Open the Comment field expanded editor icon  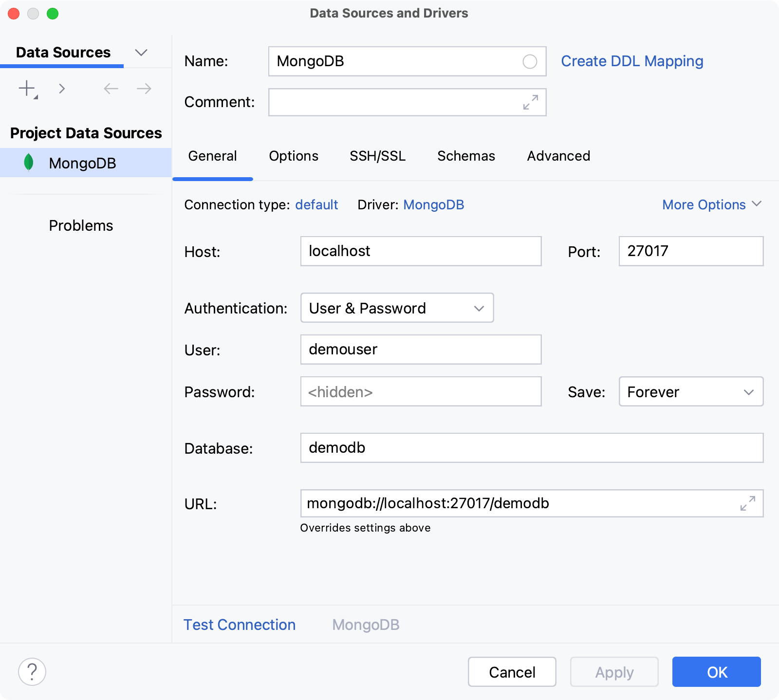[530, 102]
